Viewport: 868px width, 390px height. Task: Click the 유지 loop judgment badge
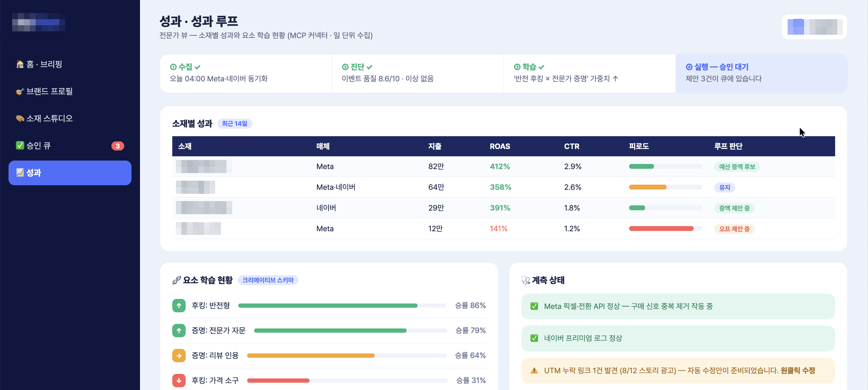tap(724, 188)
